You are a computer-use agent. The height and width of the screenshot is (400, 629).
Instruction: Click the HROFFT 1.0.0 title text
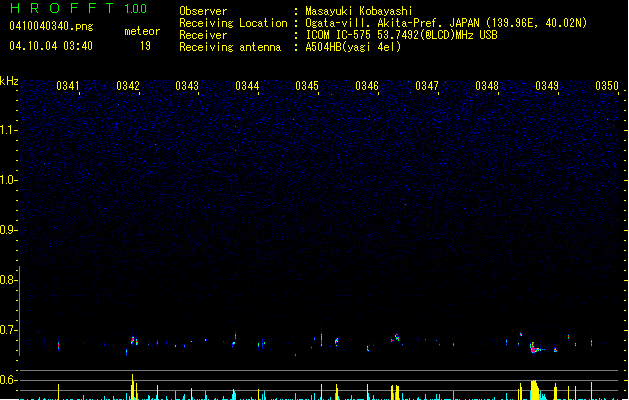[79, 8]
